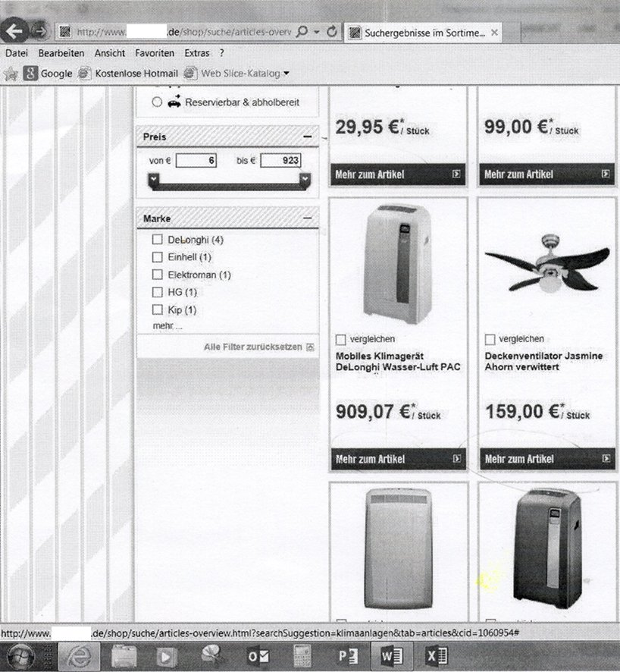
Task: Open the dark air conditioner image
Action: tap(548, 548)
